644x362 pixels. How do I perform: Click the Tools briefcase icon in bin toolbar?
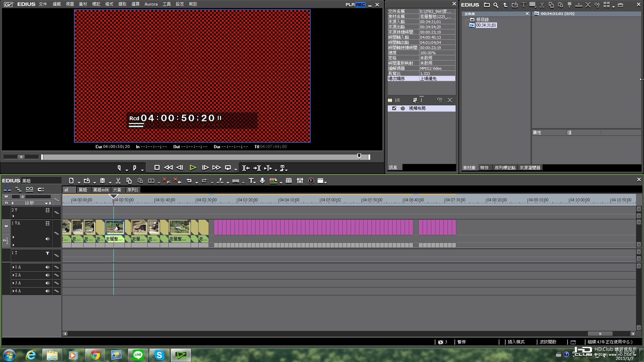click(620, 5)
